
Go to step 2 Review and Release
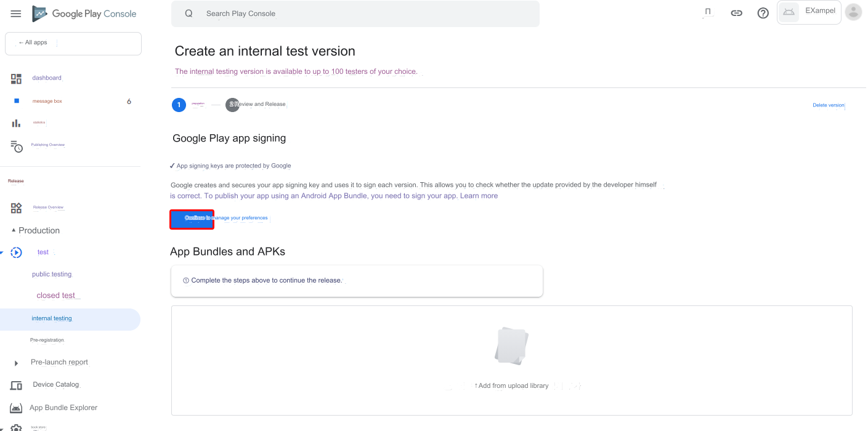point(256,105)
